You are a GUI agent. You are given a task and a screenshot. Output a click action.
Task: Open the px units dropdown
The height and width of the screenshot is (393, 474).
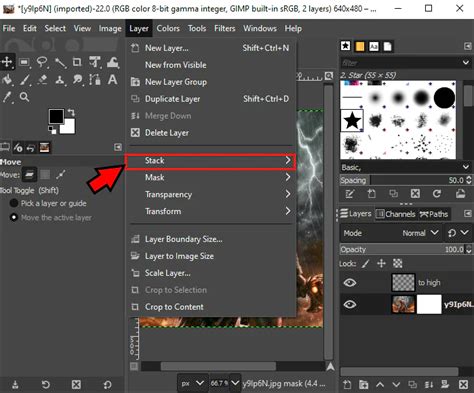(x=192, y=383)
